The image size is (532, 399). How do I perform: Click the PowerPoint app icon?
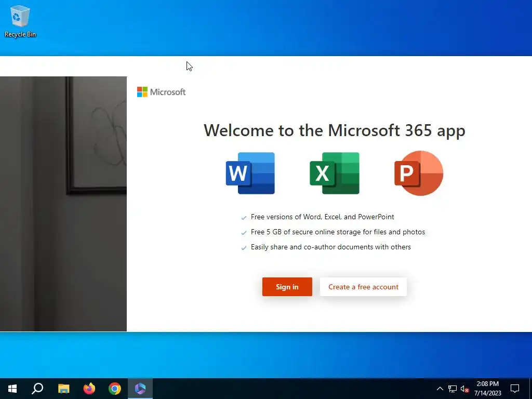coord(419,173)
